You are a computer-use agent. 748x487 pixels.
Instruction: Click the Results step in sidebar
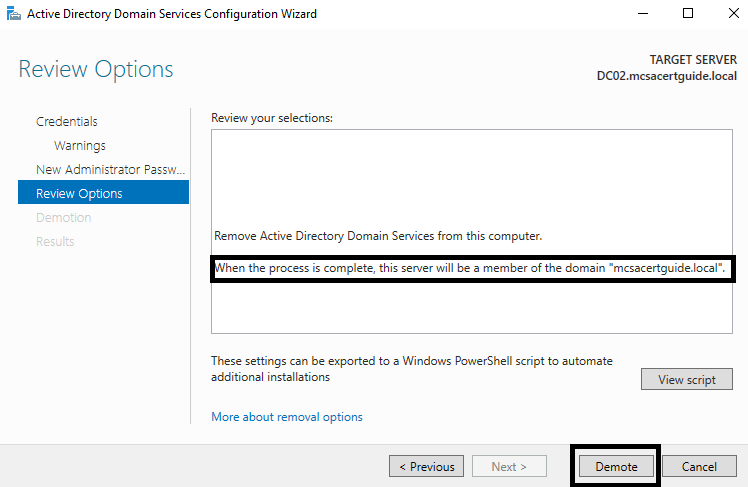[55, 242]
